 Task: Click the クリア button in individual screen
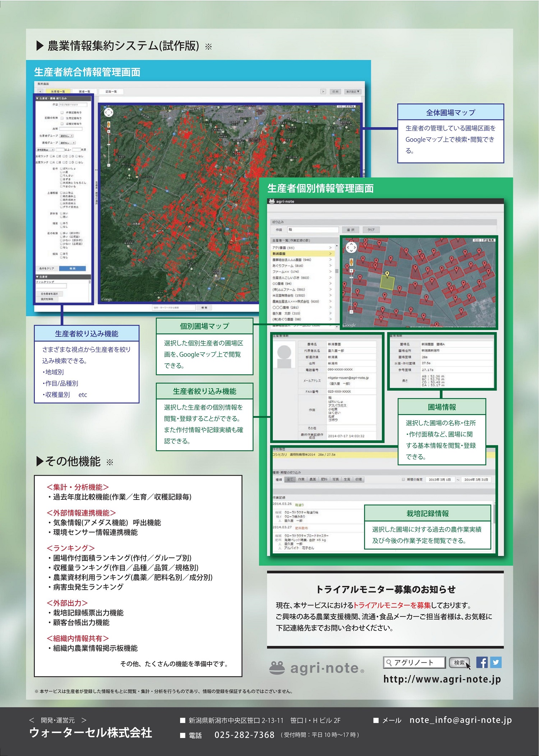(371, 230)
